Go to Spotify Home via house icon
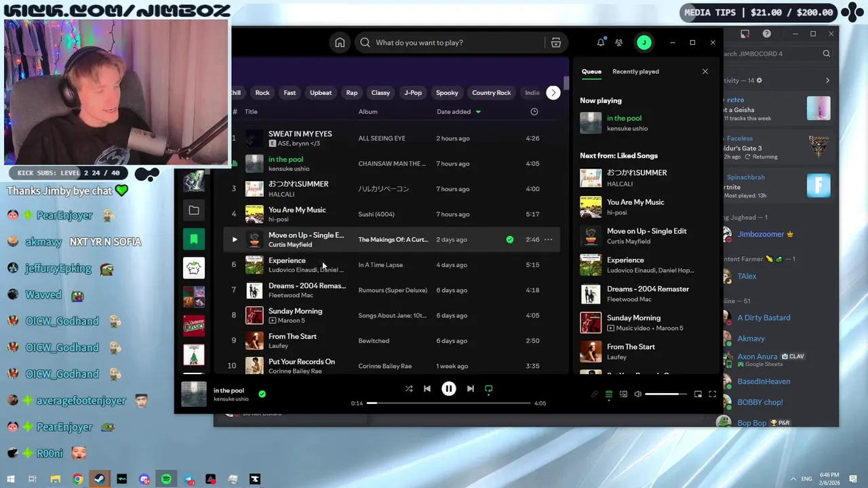The image size is (868, 488). 340,43
